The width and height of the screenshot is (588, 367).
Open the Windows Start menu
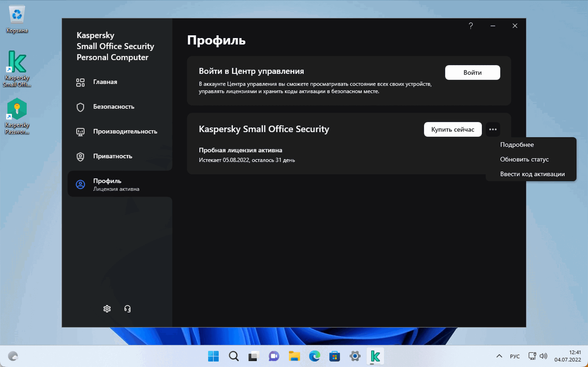point(213,356)
